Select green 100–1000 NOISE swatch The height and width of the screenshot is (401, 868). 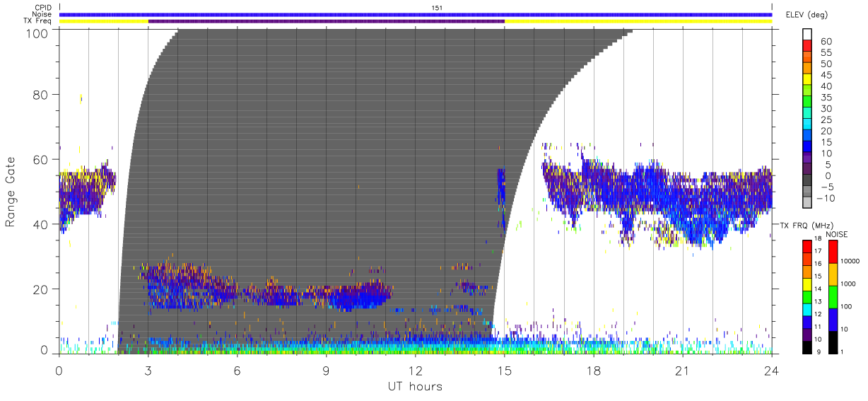point(833,296)
